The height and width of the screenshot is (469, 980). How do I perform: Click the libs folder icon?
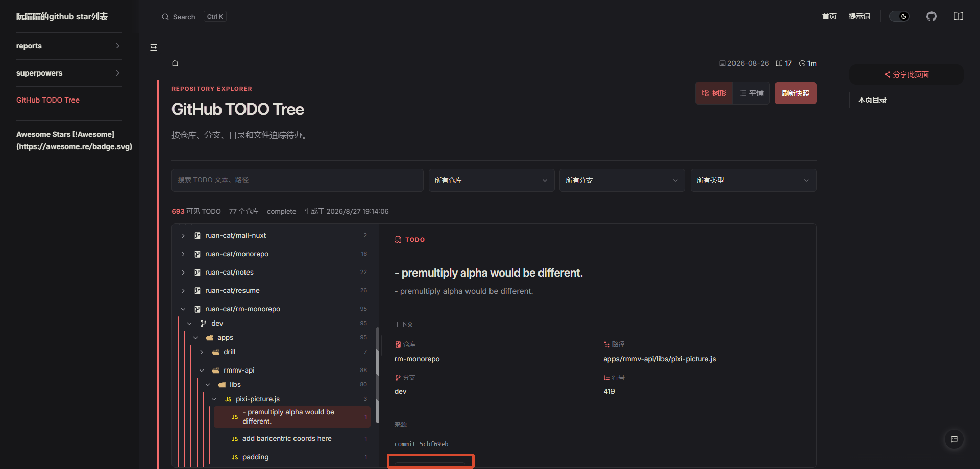[x=222, y=385]
